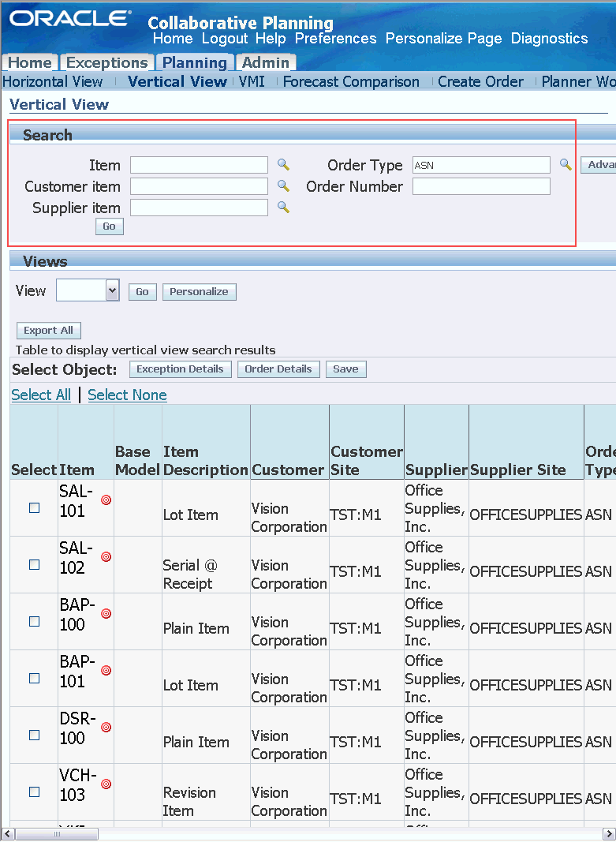This screenshot has height=842, width=616.
Task: Click the Oracle logo
Action: (69, 19)
